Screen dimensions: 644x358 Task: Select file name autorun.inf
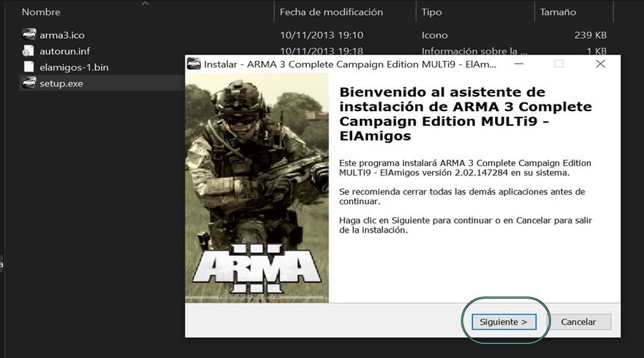[x=64, y=51]
